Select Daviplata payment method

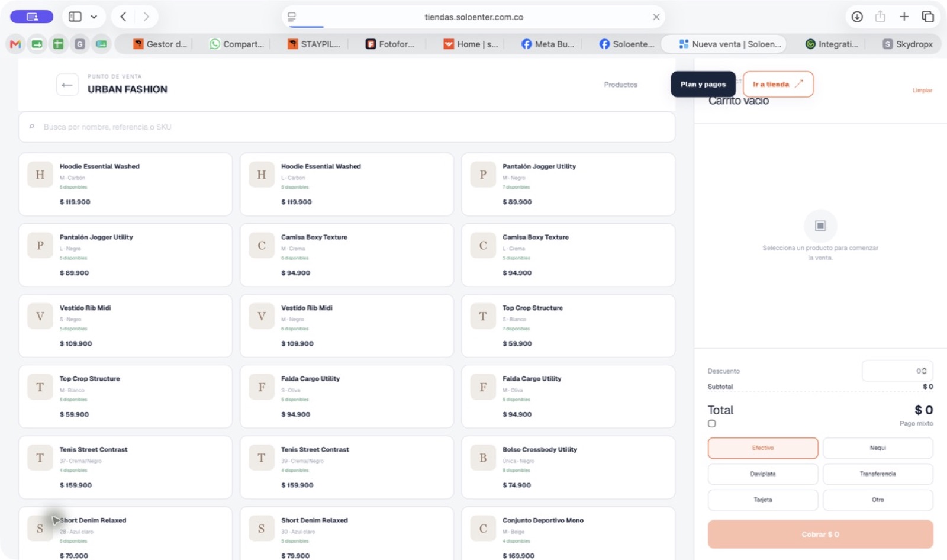point(763,474)
